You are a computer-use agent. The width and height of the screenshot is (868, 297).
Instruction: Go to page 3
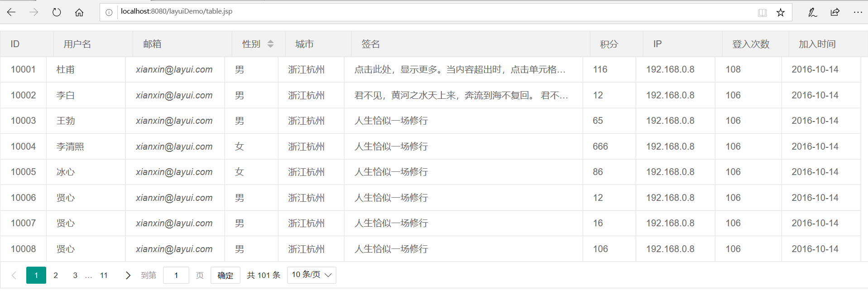75,275
